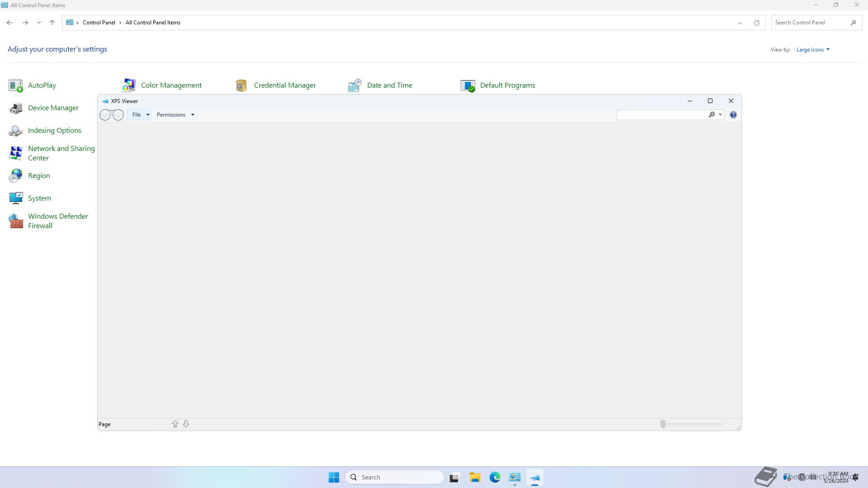Open Device Manager link
The width and height of the screenshot is (868, 488).
(53, 108)
